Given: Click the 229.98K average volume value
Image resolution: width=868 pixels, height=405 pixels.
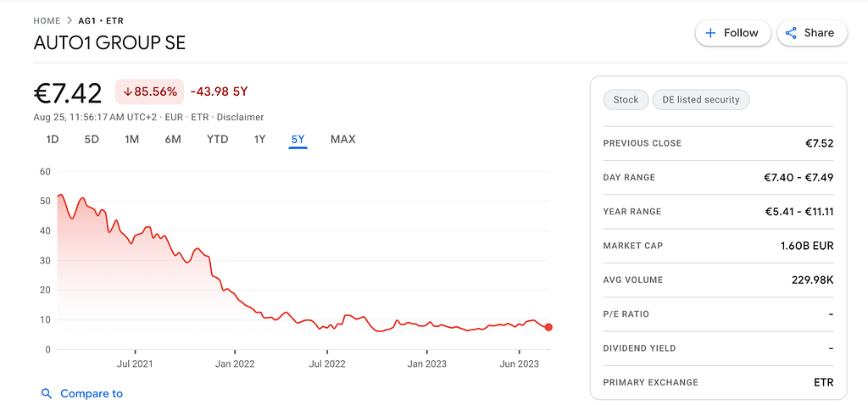Looking at the screenshot, I should coord(813,280).
